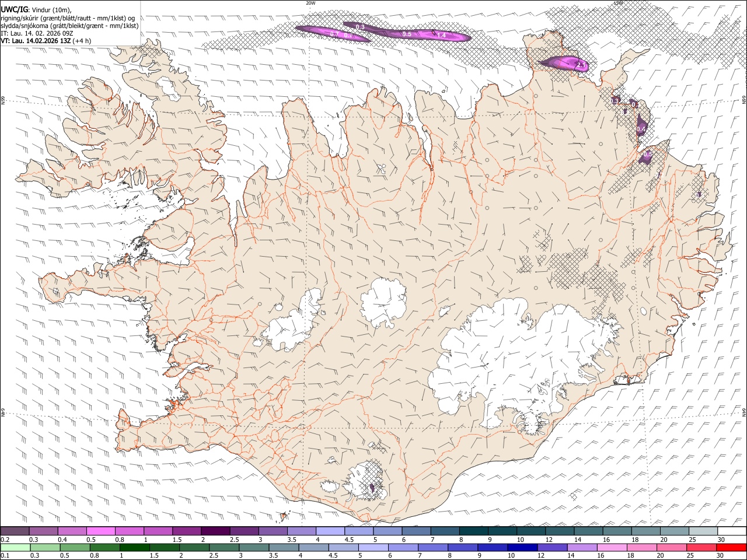Select the 'rigning/skúrir' rain legend line
747x560 pixels.
[68, 17]
